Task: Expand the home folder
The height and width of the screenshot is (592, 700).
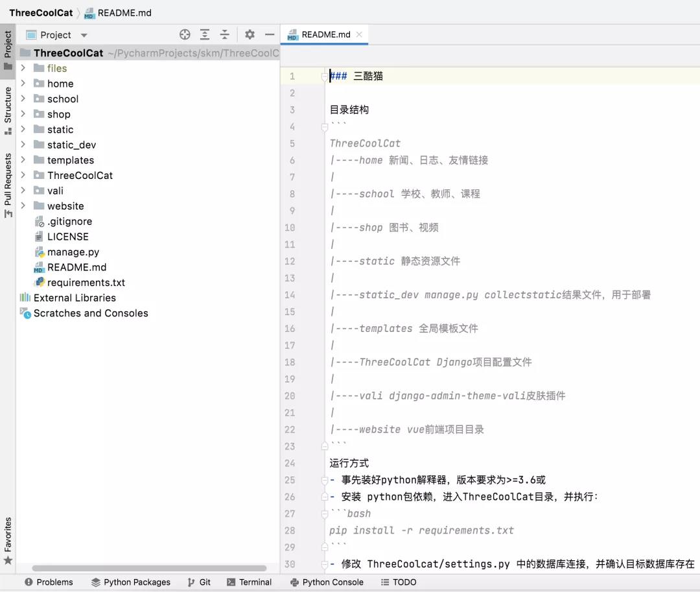Action: coord(23,83)
